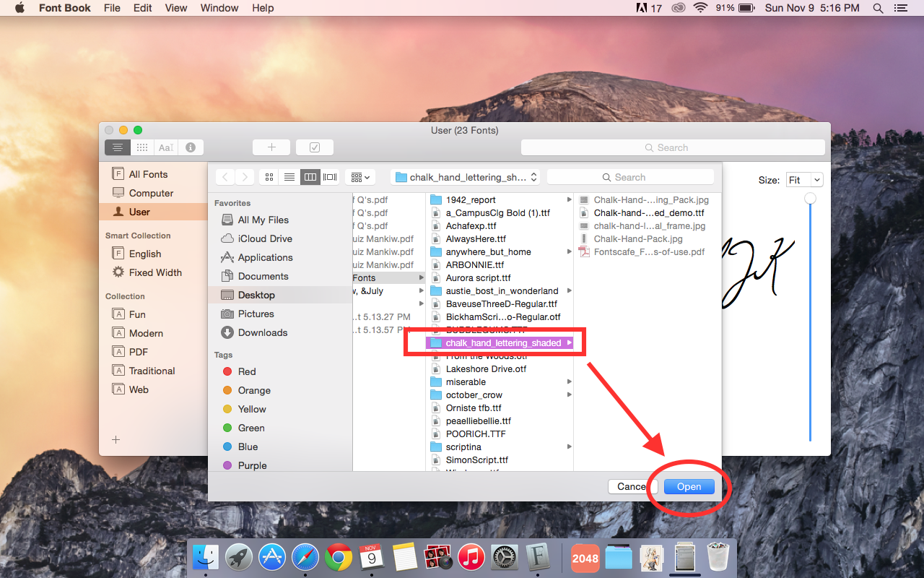
Task: Click the Open button
Action: [689, 487]
